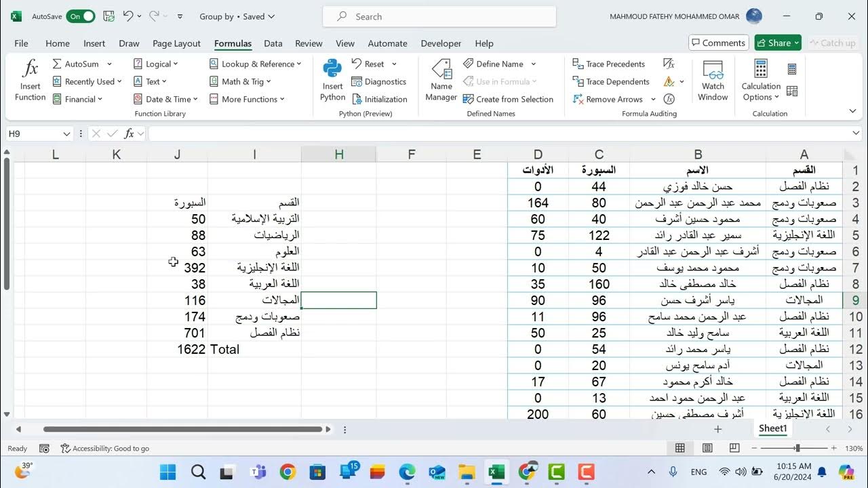Click the Save icon in title bar
868x488 pixels.
point(108,16)
